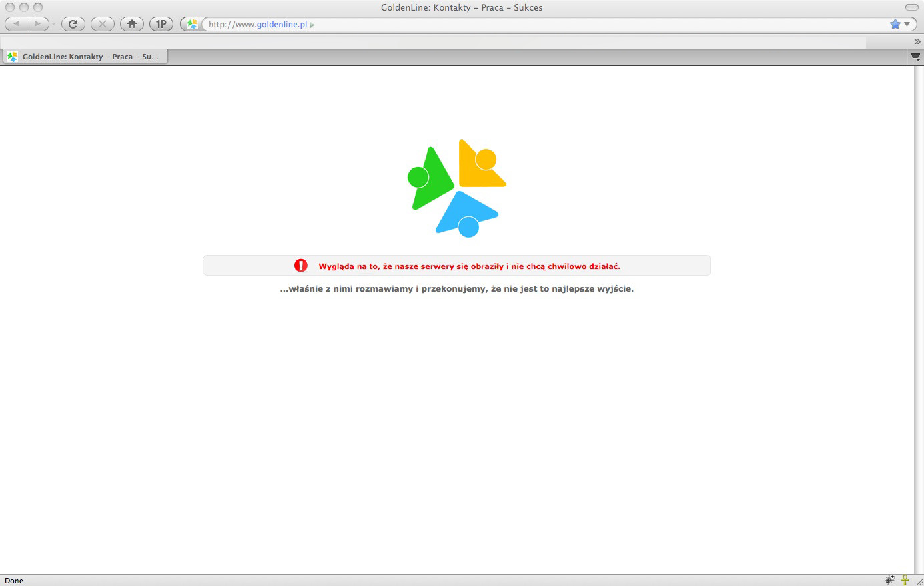Go back with the Back arrow button
The width and height of the screenshot is (924, 586).
[x=16, y=24]
